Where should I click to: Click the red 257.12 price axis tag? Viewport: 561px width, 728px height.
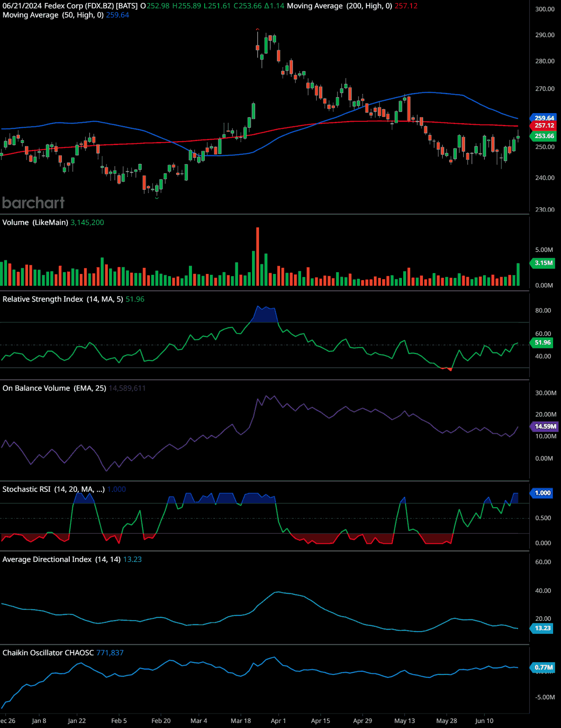tap(544, 126)
